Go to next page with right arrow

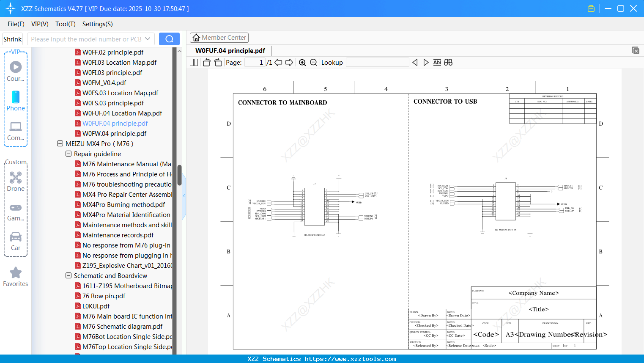[289, 63]
